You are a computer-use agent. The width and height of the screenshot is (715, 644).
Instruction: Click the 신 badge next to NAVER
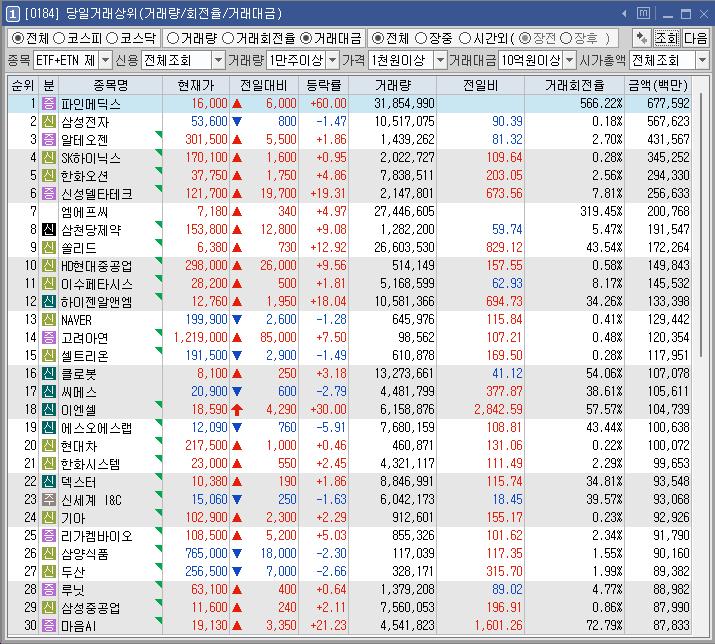(x=49, y=319)
